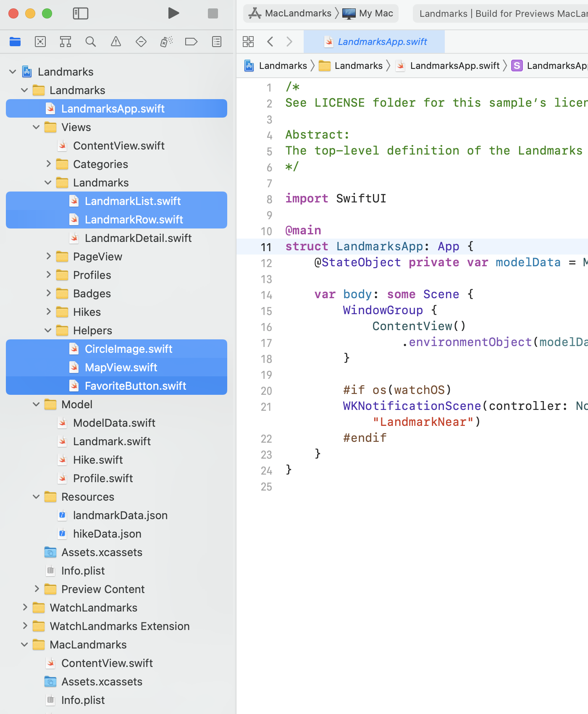Select MapView.swift file
The image size is (588, 714).
point(116,367)
